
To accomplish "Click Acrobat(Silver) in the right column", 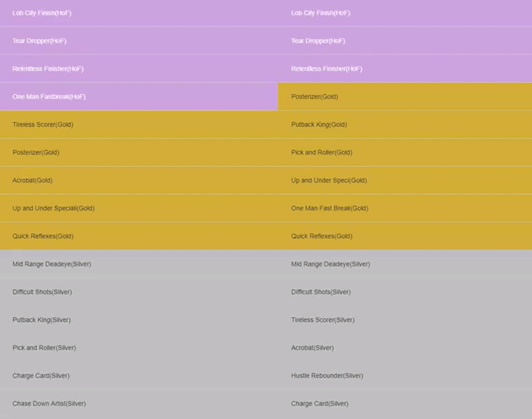I will (405, 348).
